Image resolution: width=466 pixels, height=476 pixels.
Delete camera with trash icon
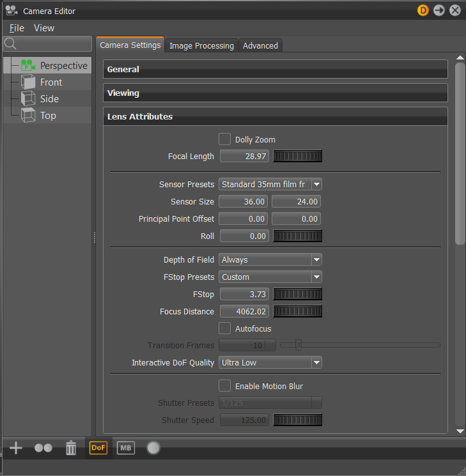pyautogui.click(x=71, y=448)
